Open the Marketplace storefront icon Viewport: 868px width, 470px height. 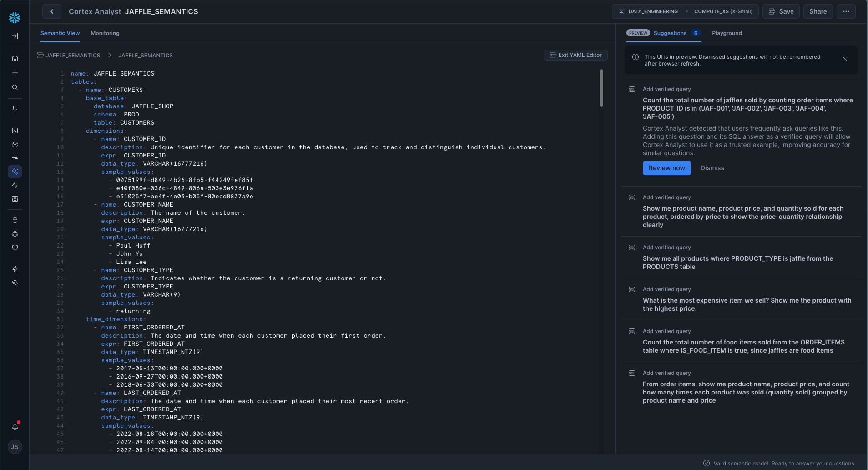(15, 199)
